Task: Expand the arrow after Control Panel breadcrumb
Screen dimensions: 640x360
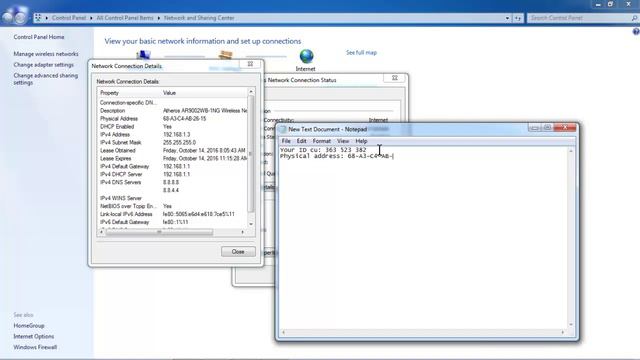Action: click(91, 18)
